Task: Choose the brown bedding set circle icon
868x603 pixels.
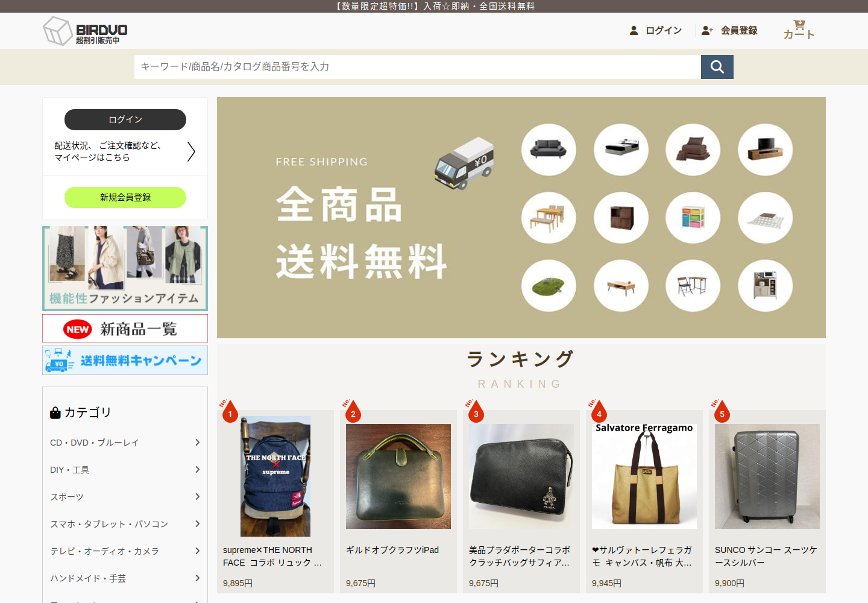Action: [x=693, y=150]
